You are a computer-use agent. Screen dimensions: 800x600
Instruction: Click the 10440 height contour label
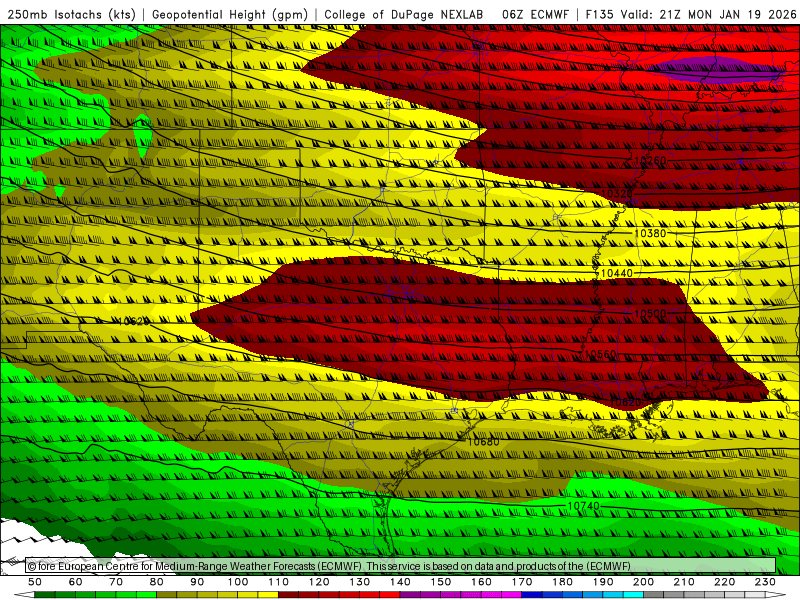616,273
